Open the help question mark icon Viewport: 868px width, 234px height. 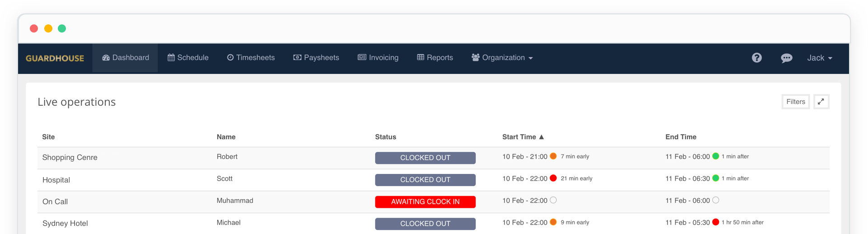(x=757, y=58)
